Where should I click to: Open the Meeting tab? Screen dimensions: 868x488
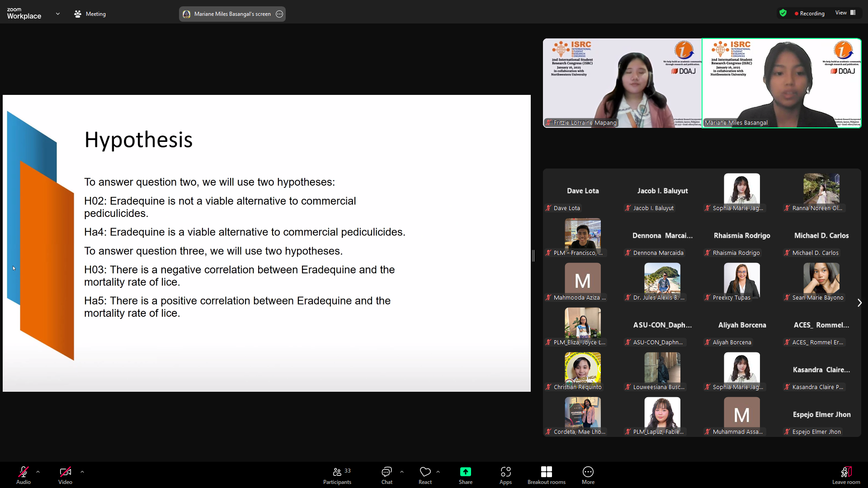90,14
